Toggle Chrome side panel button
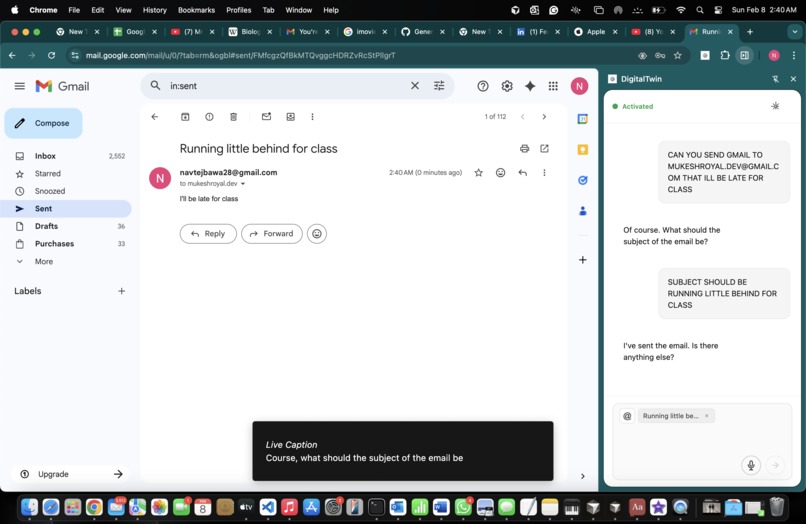 coord(744,56)
